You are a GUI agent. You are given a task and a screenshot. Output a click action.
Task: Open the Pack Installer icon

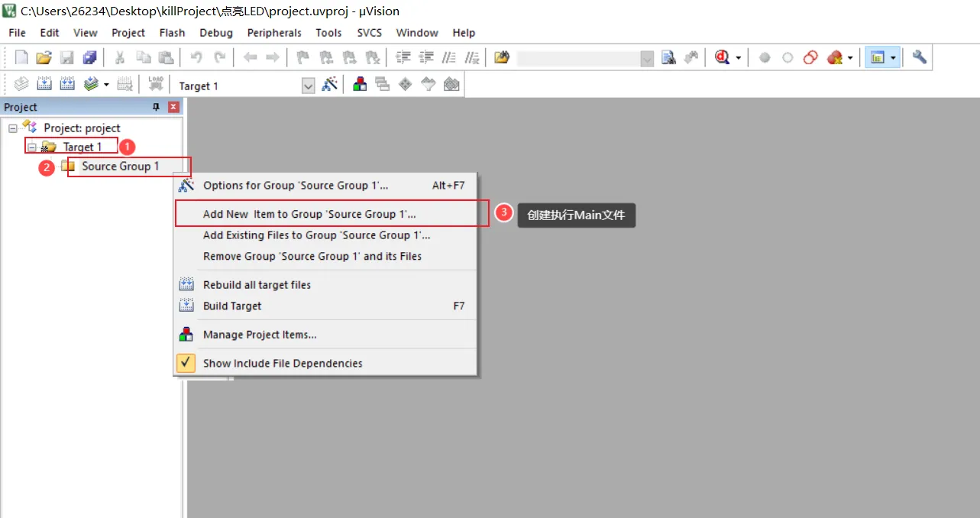pyautogui.click(x=451, y=85)
